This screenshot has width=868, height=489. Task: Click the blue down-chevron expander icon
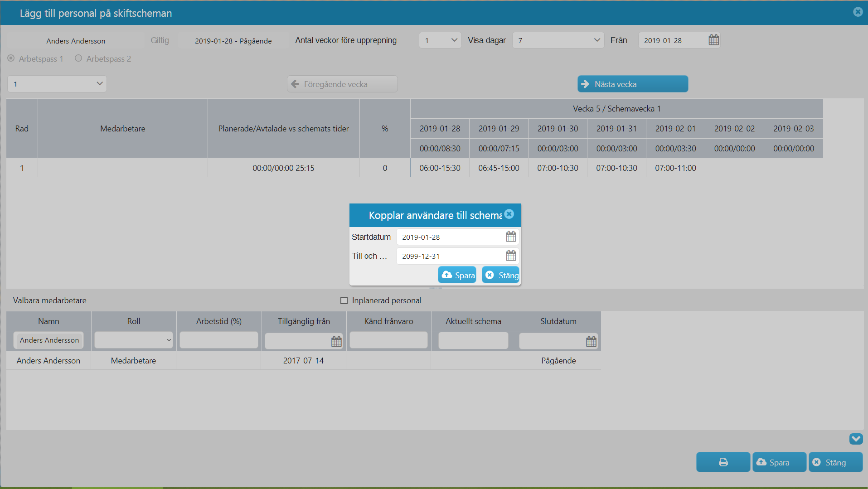pos(856,438)
